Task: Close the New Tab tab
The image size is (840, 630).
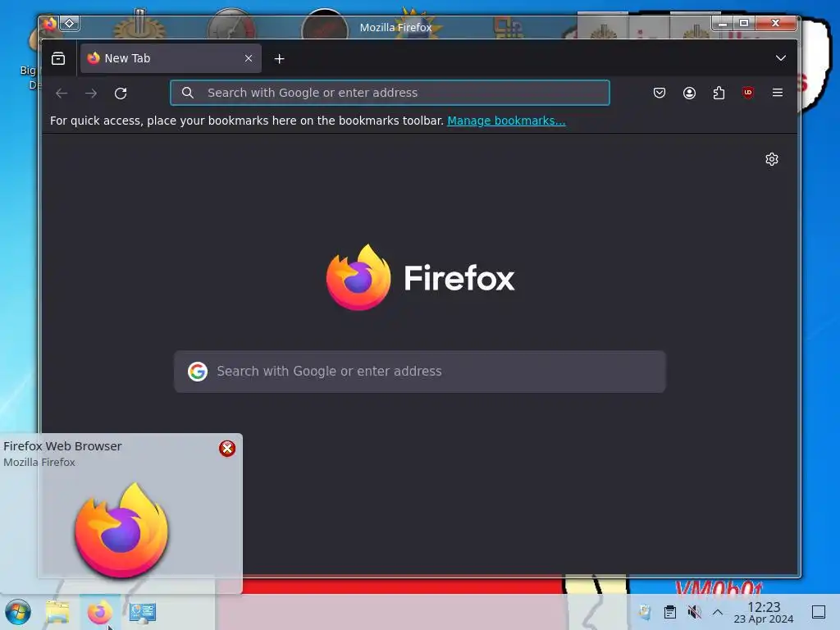Action: (249, 58)
